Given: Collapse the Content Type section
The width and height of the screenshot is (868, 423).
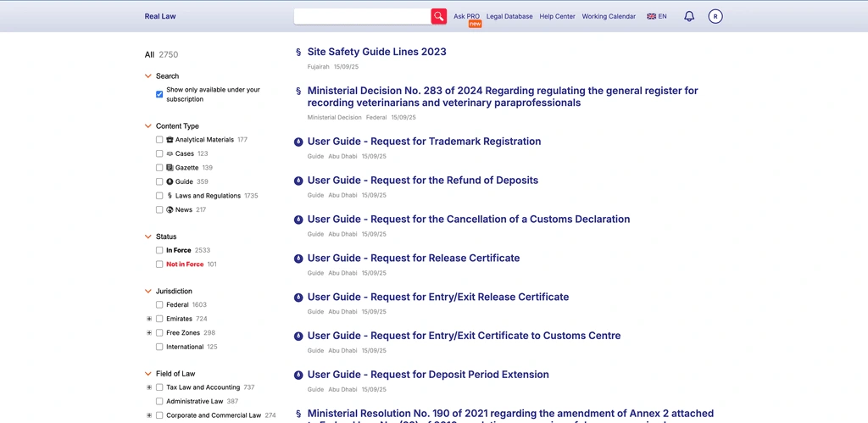Looking at the screenshot, I should tap(147, 126).
